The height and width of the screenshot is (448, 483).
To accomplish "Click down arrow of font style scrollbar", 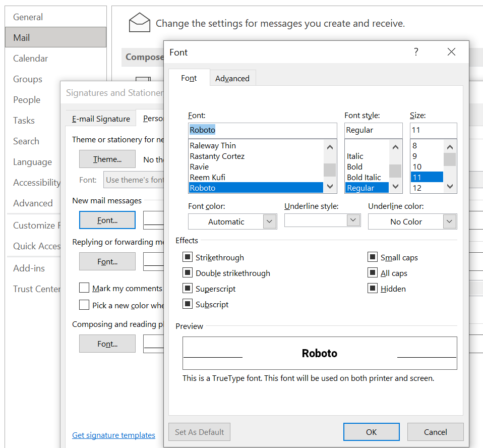I will coord(395,186).
